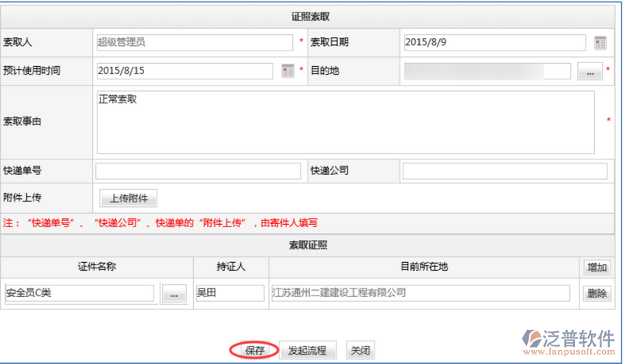
Task: Start the workflow with 发起流程
Action: 307,350
